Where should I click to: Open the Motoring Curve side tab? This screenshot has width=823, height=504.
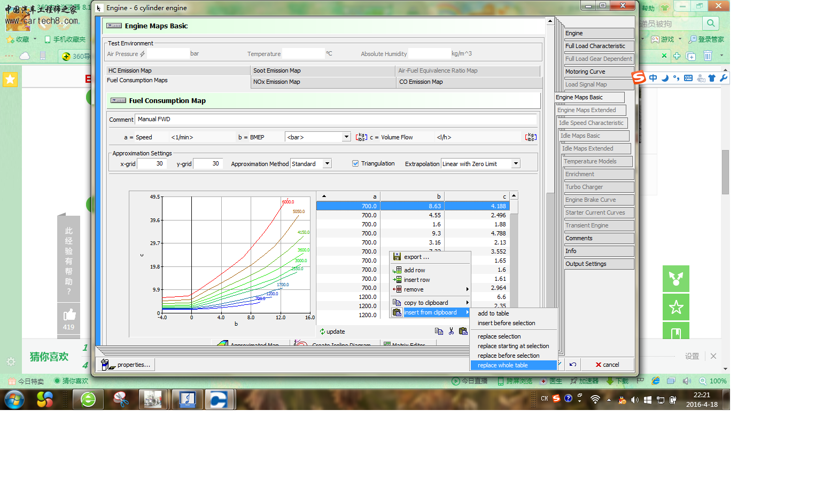[599, 72]
